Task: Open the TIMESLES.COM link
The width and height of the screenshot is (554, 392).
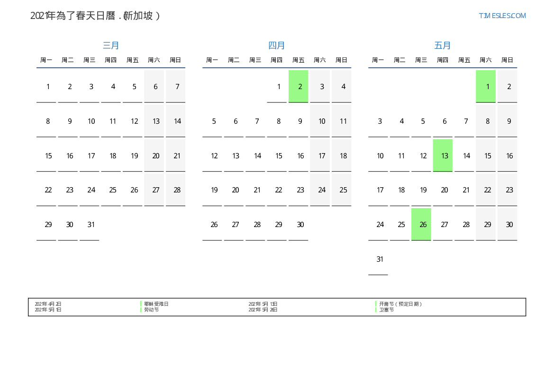Action: [x=502, y=16]
